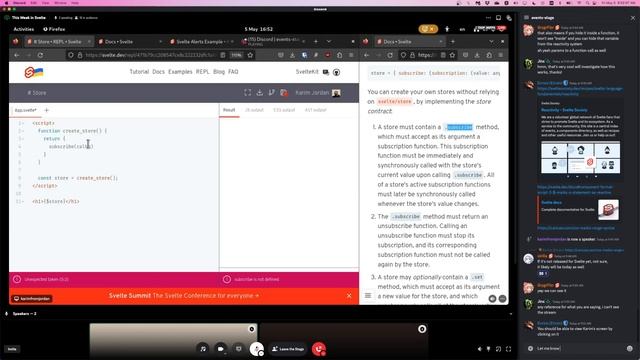Open the Activities overview
The image size is (640, 360).
tap(24, 29)
